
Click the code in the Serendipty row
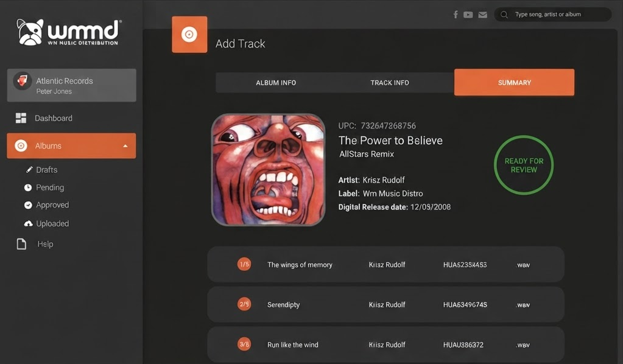[465, 305]
